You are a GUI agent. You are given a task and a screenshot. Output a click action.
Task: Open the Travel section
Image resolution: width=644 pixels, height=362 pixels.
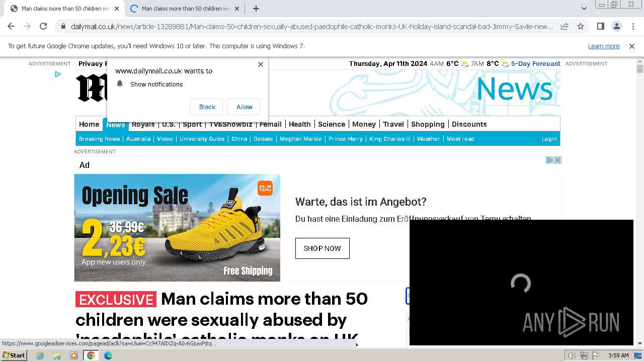[x=393, y=124]
